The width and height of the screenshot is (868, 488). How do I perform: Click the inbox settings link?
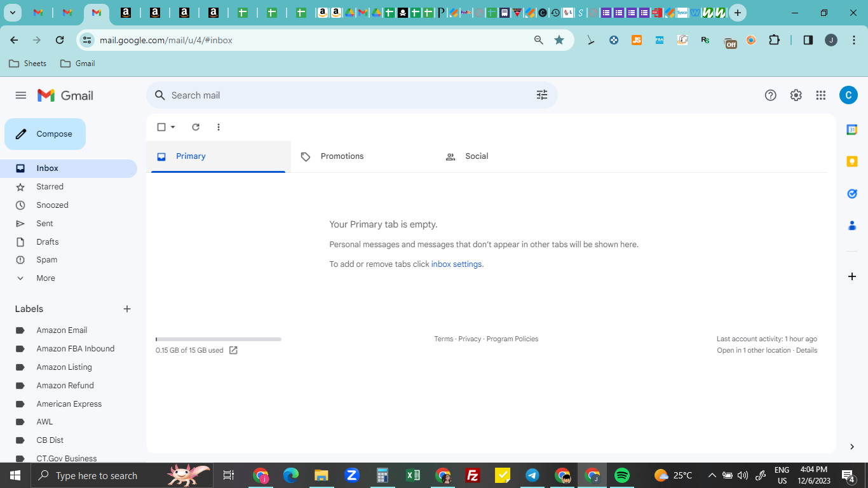click(x=456, y=264)
